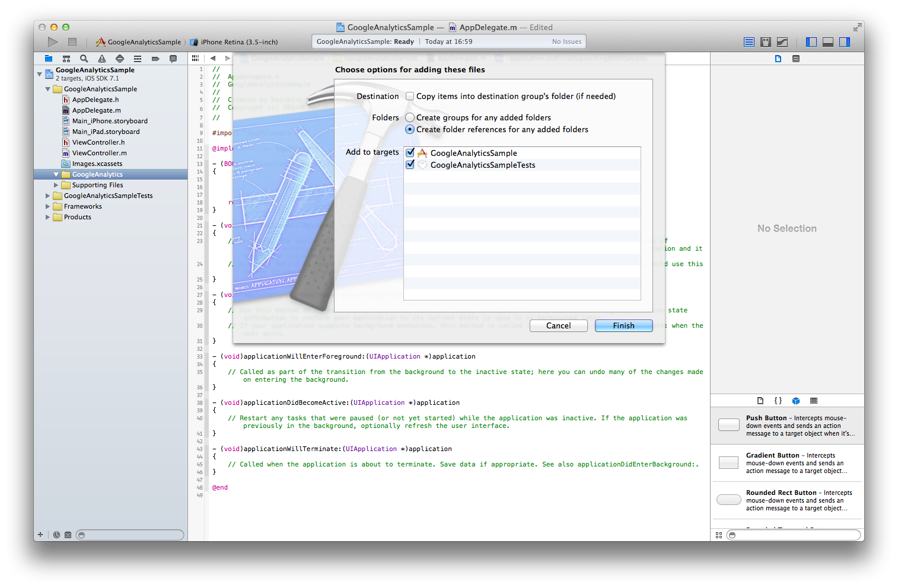Expand the Frameworks group

[47, 206]
